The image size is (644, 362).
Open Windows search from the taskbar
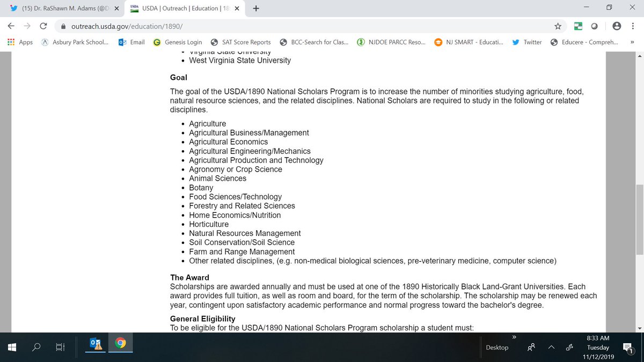[x=36, y=347]
